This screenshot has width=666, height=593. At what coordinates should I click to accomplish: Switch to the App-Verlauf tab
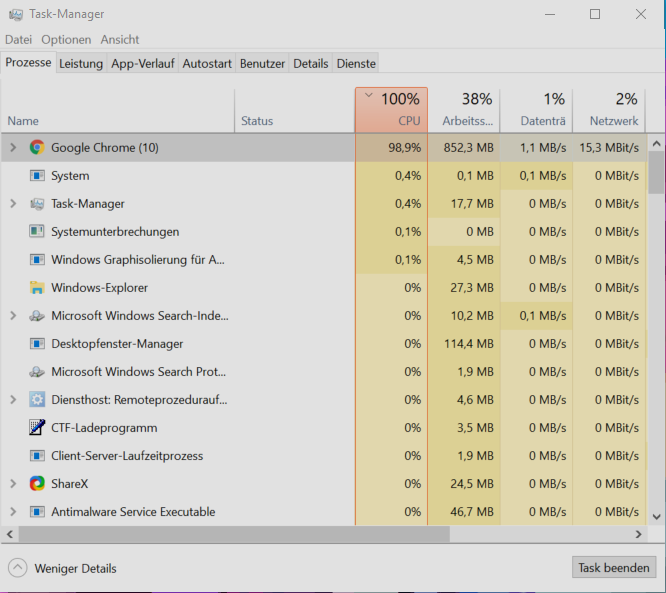(x=143, y=64)
